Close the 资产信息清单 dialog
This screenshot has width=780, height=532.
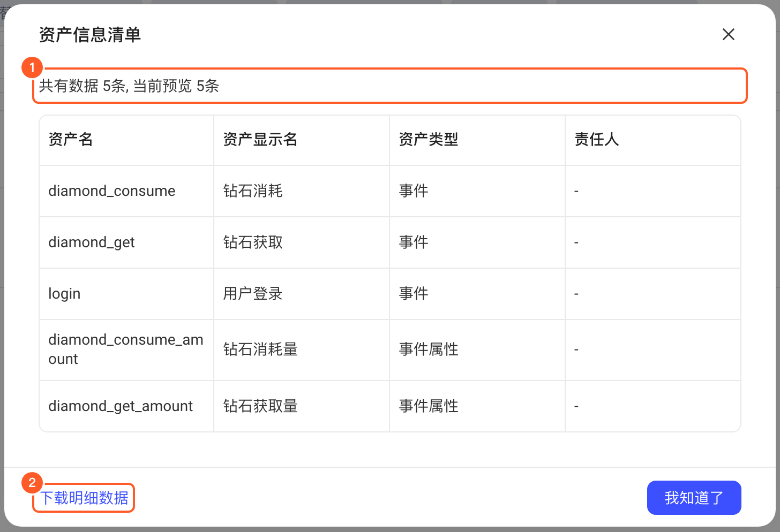click(x=728, y=35)
